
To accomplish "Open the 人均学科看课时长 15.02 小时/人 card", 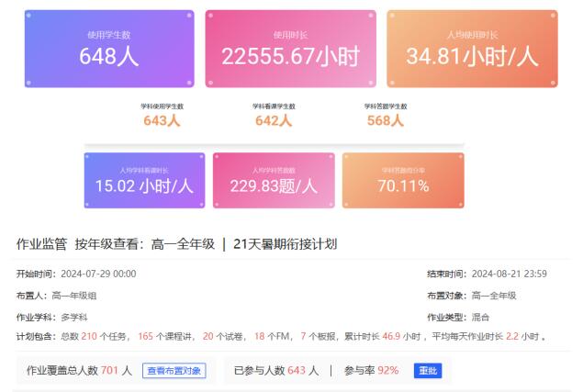I will coord(145,180).
